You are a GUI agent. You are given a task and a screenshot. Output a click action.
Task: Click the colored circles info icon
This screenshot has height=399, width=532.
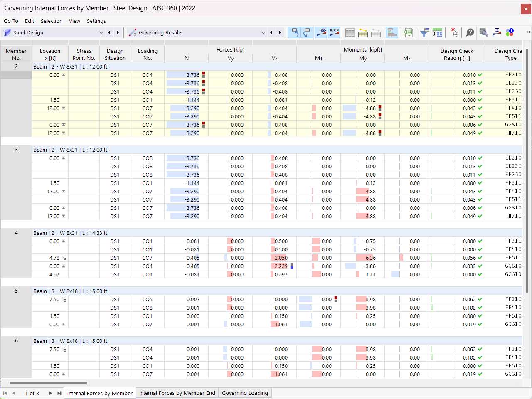click(x=510, y=32)
